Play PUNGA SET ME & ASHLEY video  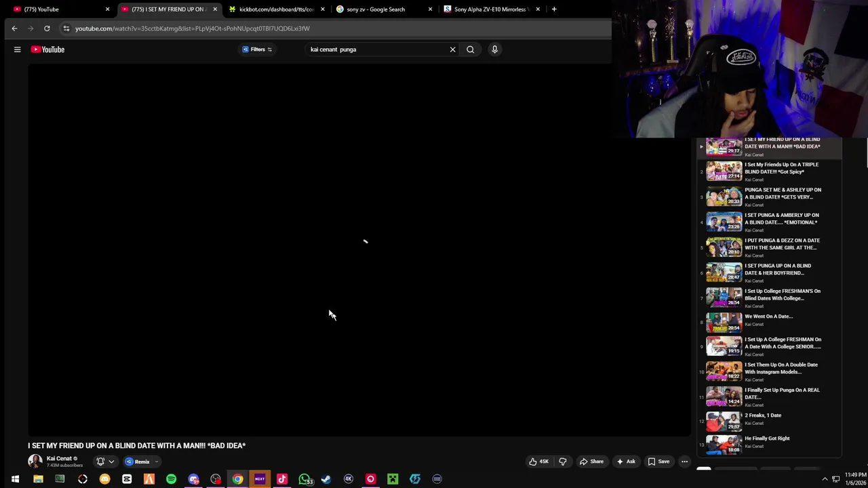pos(770,197)
